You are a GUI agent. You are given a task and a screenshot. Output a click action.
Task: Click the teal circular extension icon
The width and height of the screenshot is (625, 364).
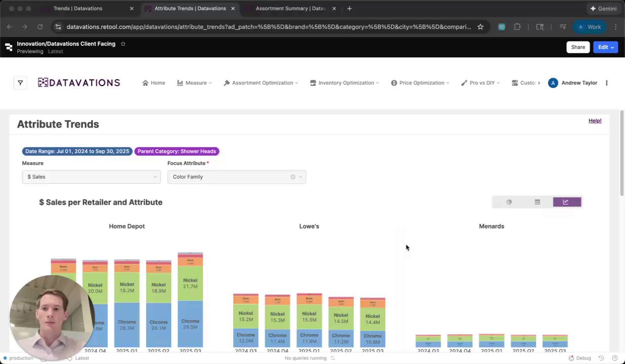[502, 27]
